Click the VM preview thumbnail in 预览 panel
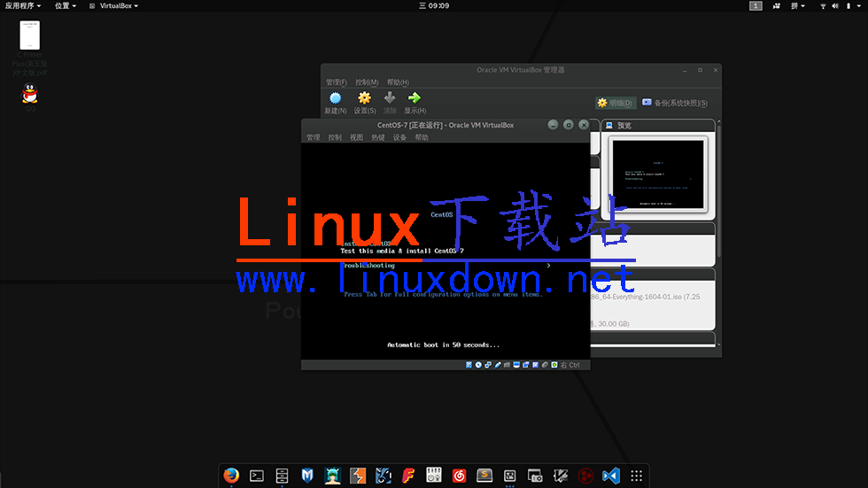 coord(657,174)
